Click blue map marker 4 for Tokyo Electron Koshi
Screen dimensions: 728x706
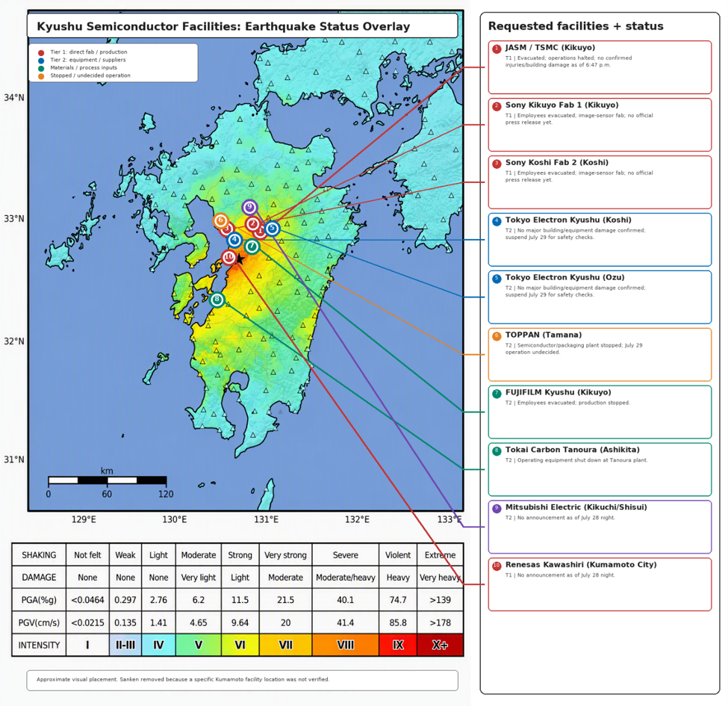pos(234,240)
